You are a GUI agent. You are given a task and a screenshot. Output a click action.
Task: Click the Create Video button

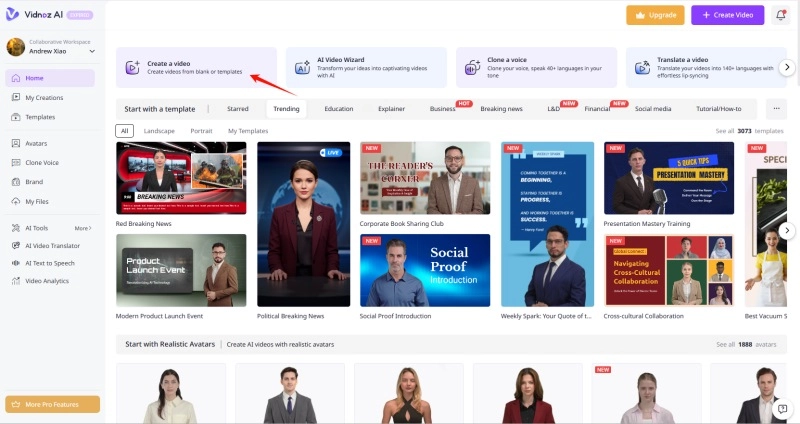[x=728, y=15]
